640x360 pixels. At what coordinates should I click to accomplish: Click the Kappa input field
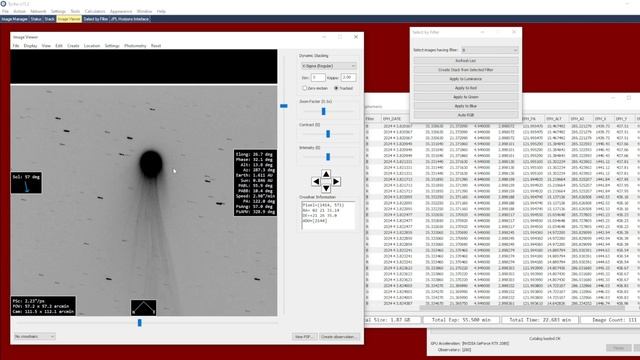[348, 78]
